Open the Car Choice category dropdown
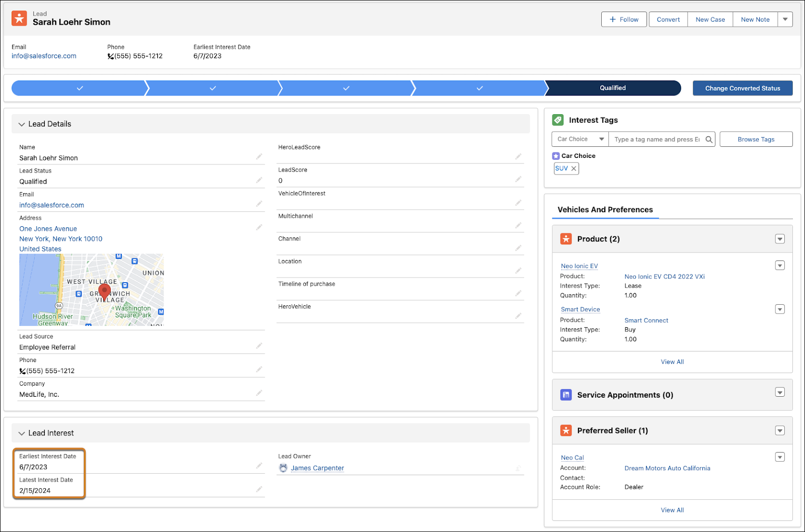The width and height of the screenshot is (805, 532). pyautogui.click(x=580, y=139)
